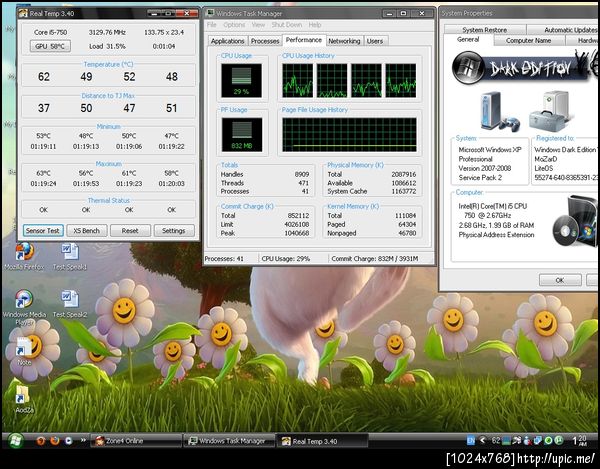Select the Performance tab

pyautogui.click(x=304, y=40)
